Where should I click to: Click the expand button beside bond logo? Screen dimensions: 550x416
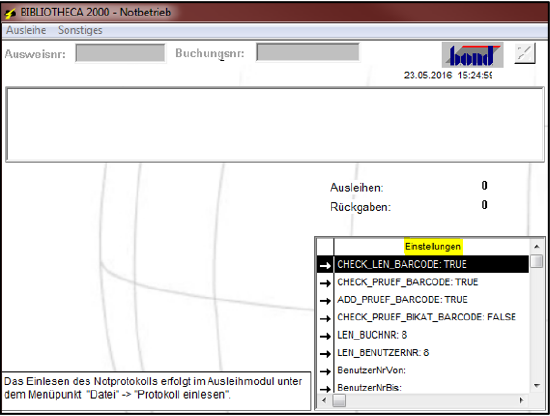tap(525, 53)
